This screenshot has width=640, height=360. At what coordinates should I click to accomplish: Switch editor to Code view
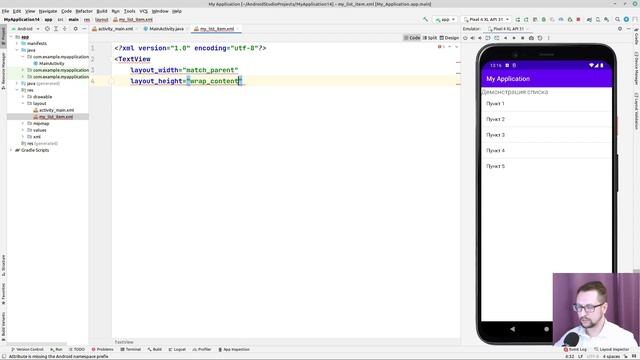(x=412, y=38)
